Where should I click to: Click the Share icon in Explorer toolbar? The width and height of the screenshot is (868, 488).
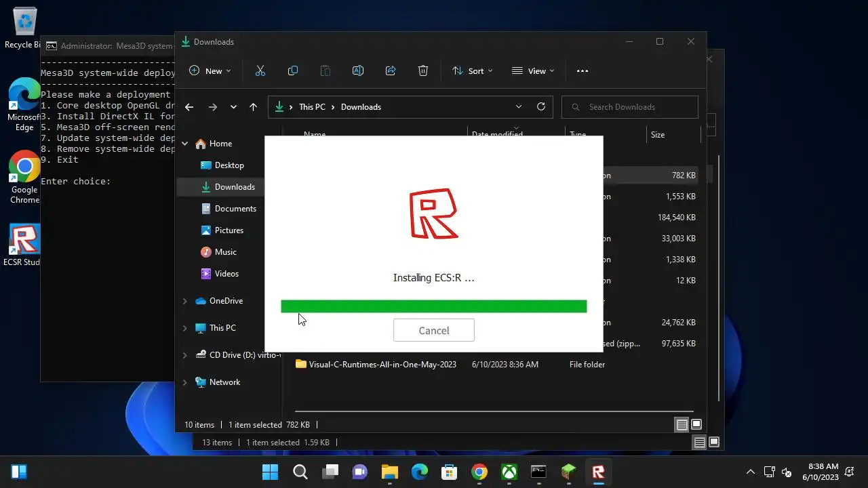(391, 70)
